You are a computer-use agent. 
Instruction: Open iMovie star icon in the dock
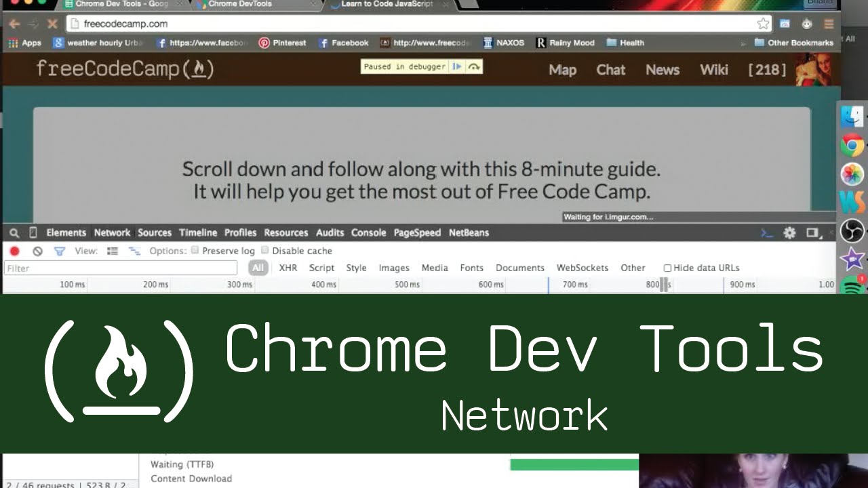[852, 259]
